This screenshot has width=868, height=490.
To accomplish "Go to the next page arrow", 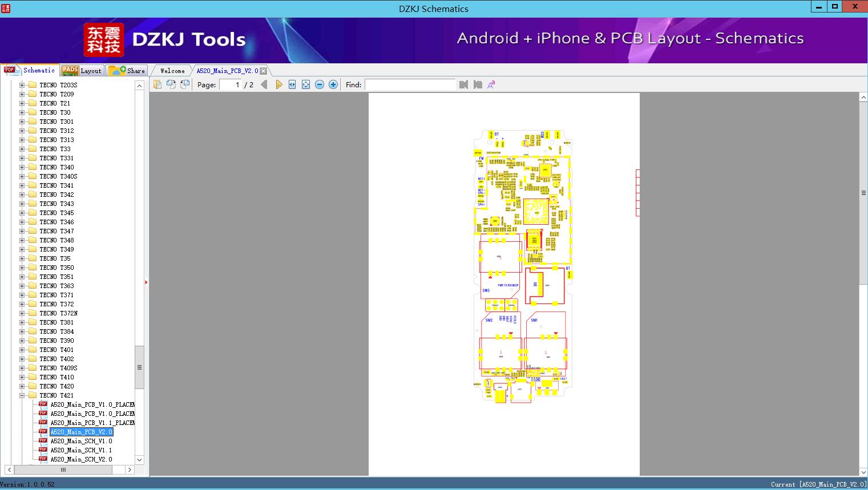I will click(x=278, y=84).
